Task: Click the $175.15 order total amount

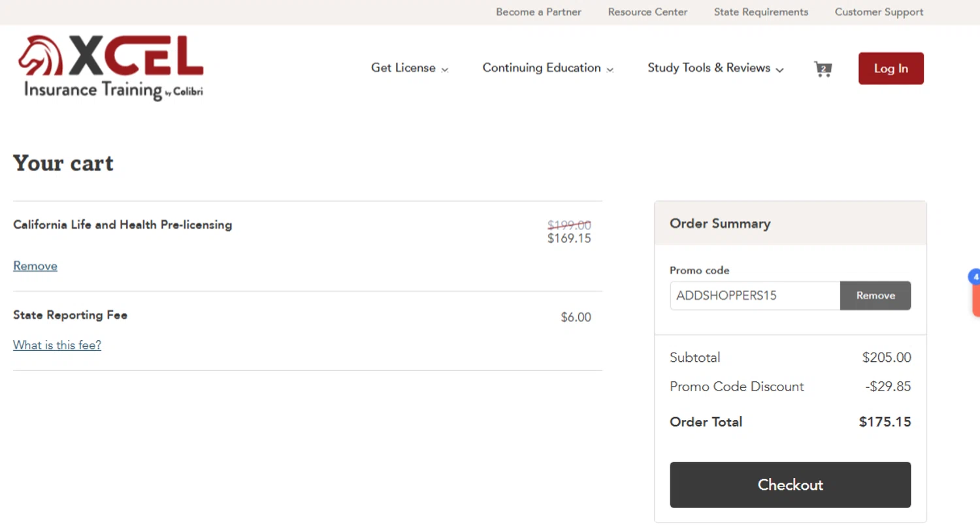Action: pos(885,422)
